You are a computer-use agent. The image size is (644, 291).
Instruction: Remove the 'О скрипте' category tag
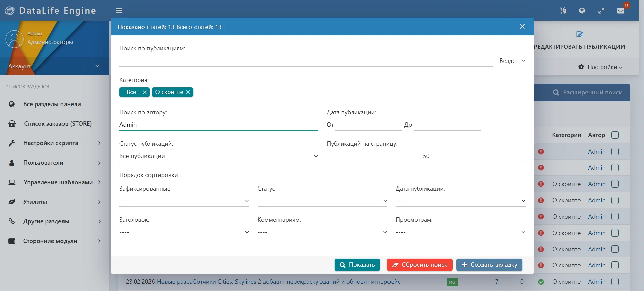188,92
